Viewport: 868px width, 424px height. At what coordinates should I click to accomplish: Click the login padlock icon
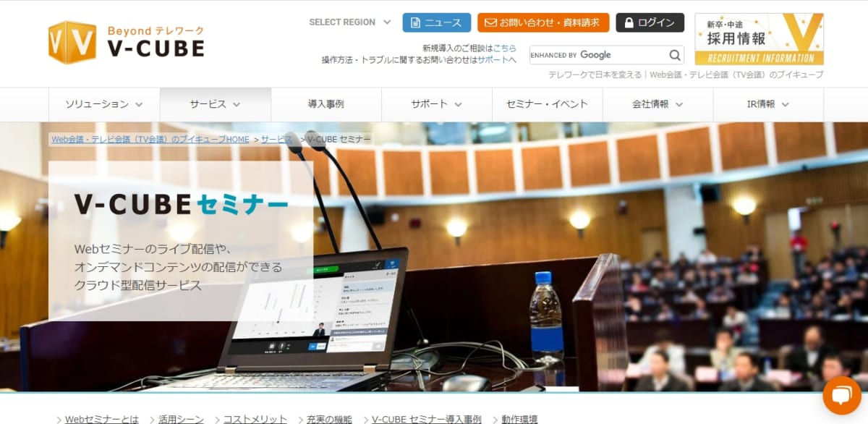(629, 22)
